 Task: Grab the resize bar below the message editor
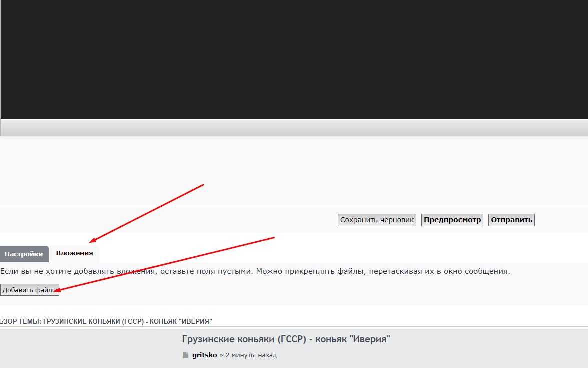294,128
